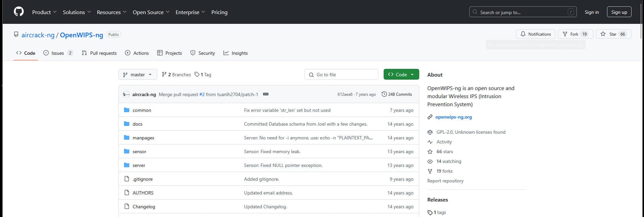
Task: Open the server folder
Action: coord(139,165)
